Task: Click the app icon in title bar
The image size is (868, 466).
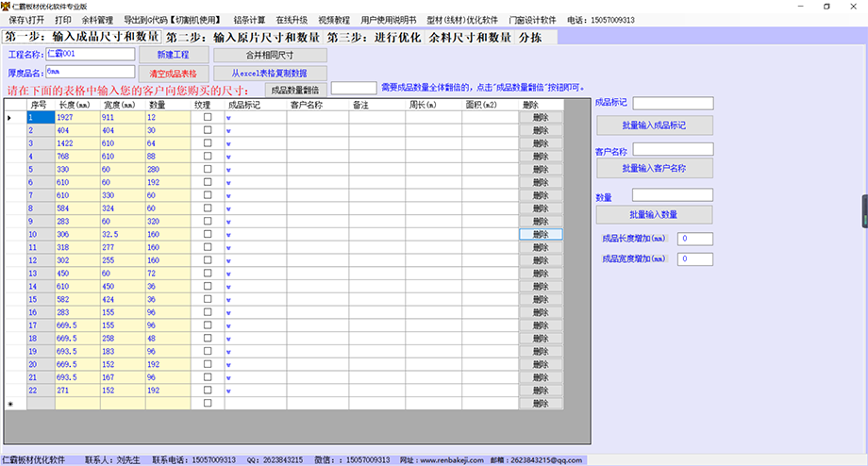Action: [6, 6]
